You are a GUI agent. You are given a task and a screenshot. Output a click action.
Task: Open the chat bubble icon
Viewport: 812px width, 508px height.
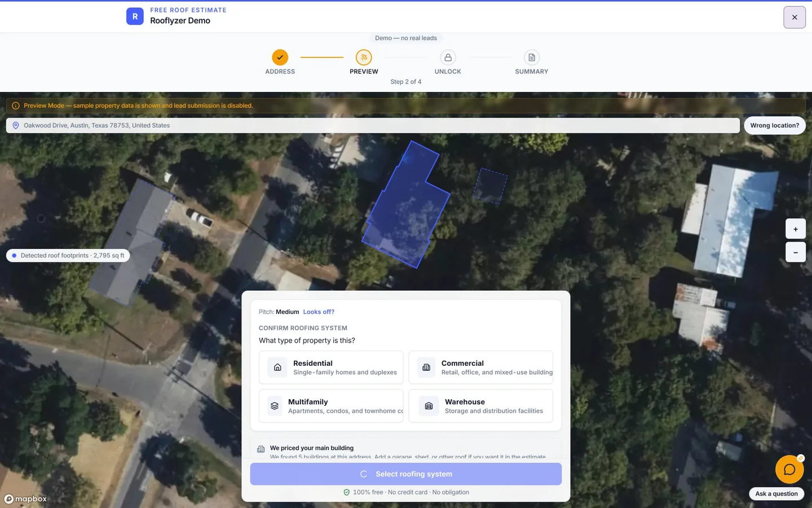(x=789, y=470)
